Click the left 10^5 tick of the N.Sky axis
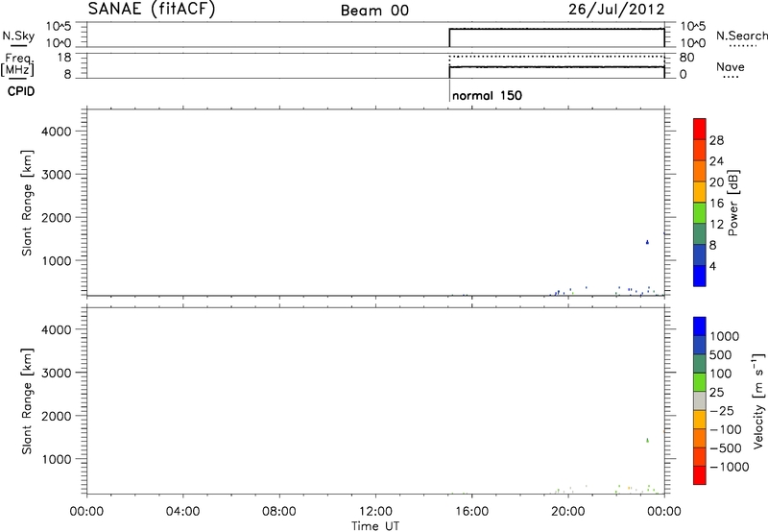This screenshot has width=768, height=532. (58, 27)
